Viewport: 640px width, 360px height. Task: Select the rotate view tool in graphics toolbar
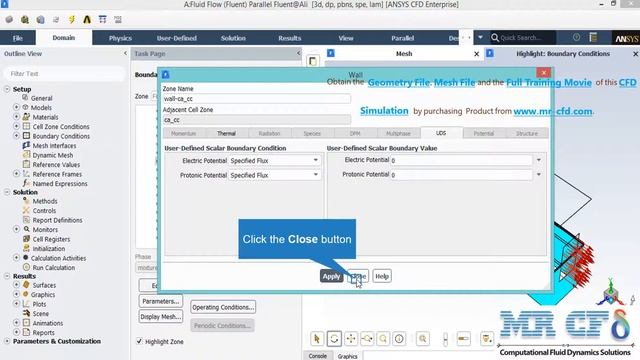[x=334, y=338]
